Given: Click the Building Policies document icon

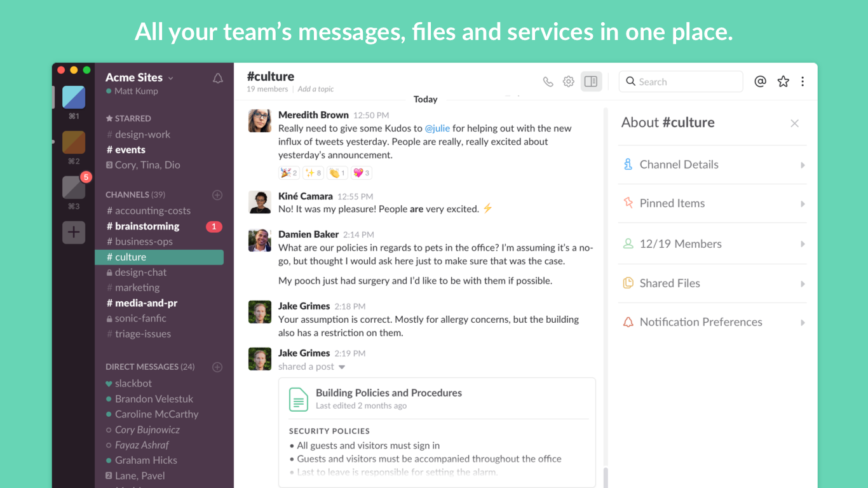Looking at the screenshot, I should pyautogui.click(x=299, y=399).
